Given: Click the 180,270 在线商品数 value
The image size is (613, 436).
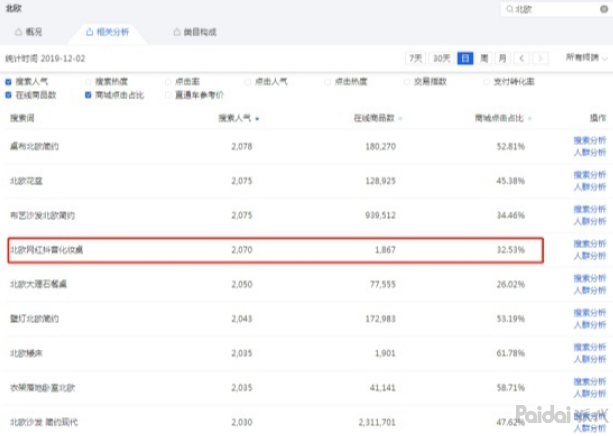Looking at the screenshot, I should pyautogui.click(x=380, y=146).
